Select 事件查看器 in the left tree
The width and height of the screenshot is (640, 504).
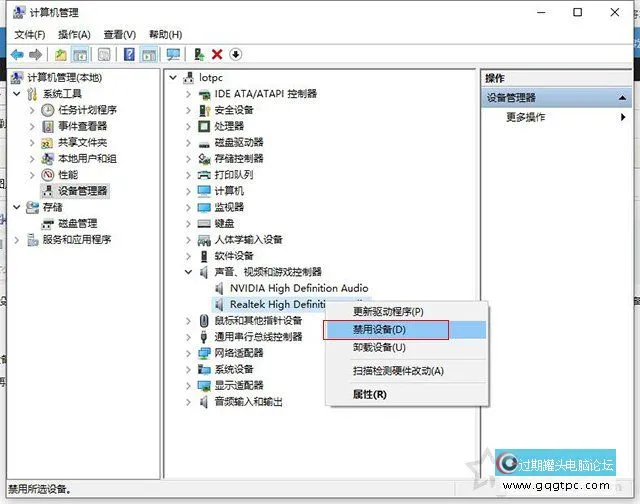coord(82,126)
